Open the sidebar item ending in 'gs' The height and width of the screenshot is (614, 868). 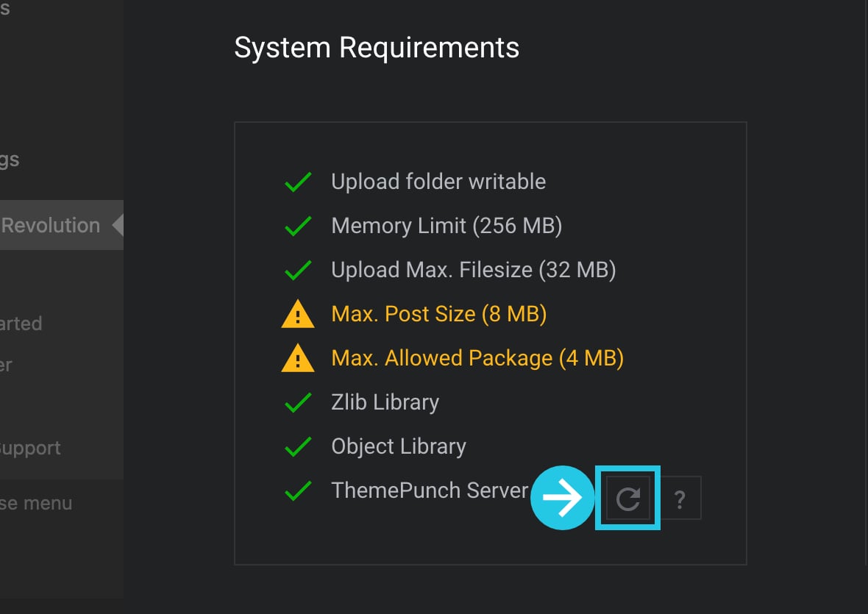click(10, 160)
